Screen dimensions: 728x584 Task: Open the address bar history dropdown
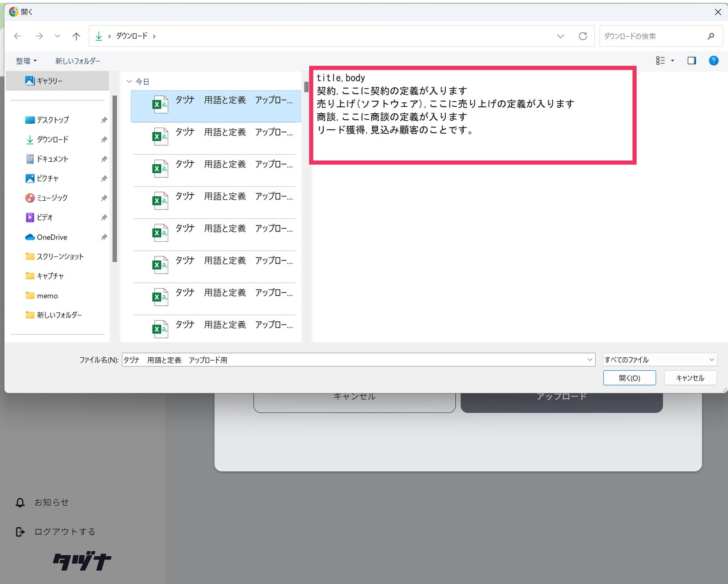coord(560,36)
